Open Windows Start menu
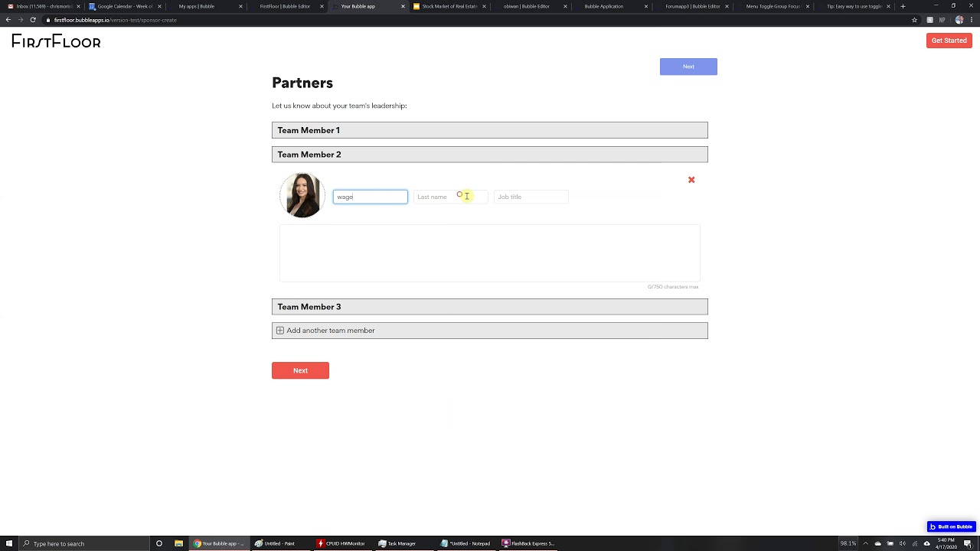This screenshot has height=551, width=980. tap(9, 543)
